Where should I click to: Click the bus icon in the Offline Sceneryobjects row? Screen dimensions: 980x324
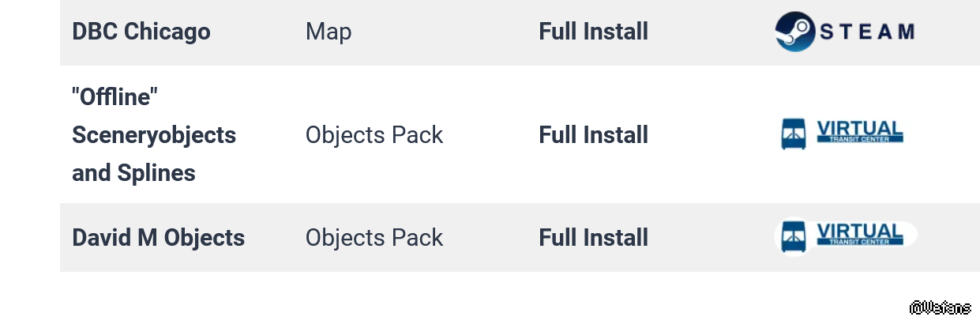click(x=794, y=134)
